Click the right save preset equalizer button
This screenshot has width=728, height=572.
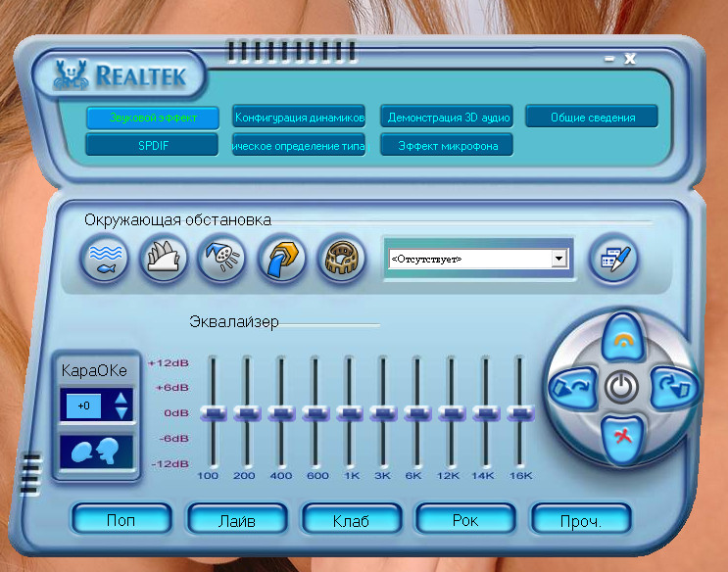tap(673, 388)
